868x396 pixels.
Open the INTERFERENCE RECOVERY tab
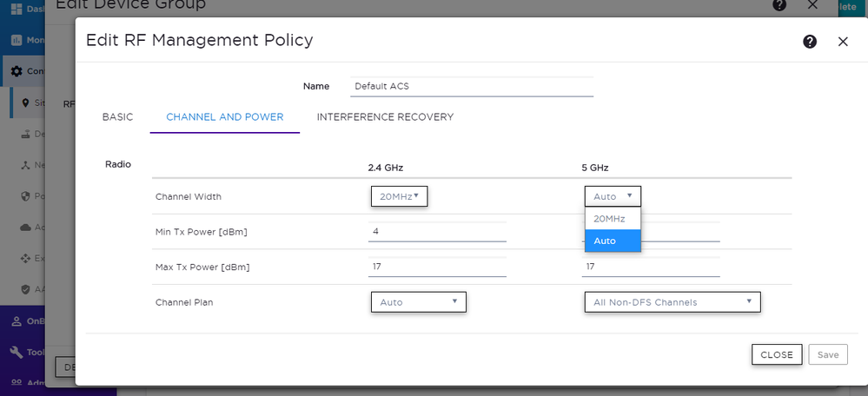[x=385, y=117]
